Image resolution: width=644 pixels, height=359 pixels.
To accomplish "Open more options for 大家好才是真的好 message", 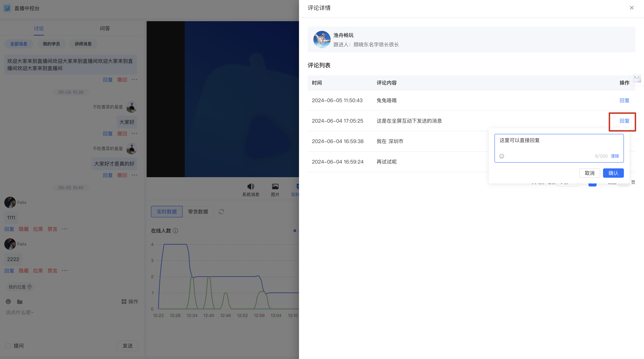I will coord(135,175).
